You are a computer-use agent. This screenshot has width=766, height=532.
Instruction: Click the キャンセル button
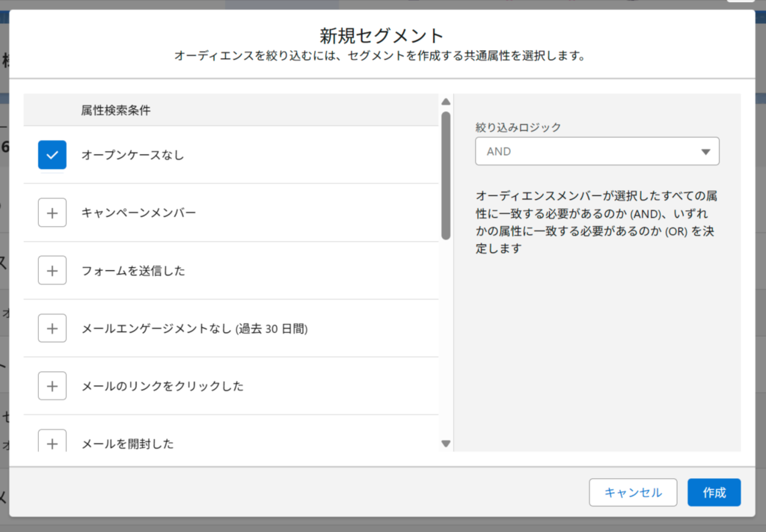[x=633, y=492]
